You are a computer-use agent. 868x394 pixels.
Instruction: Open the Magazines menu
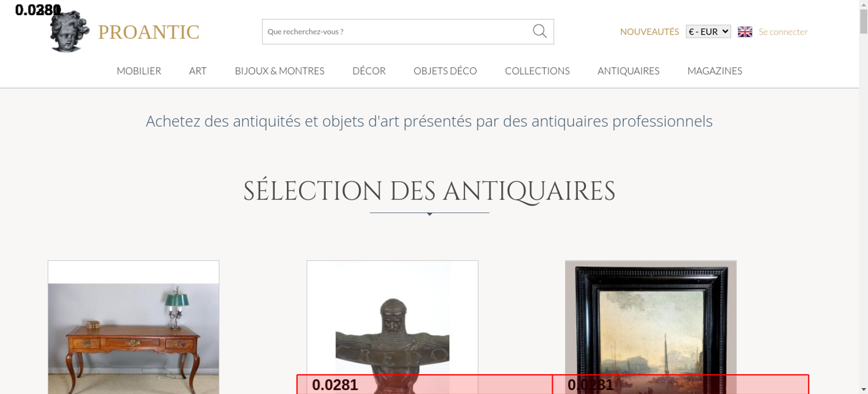[x=714, y=71]
